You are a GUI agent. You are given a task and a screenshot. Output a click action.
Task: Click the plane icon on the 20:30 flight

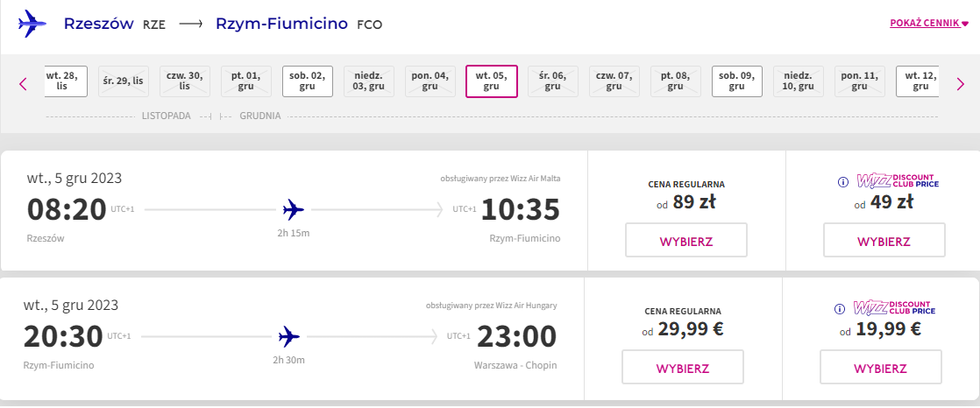[x=288, y=337]
